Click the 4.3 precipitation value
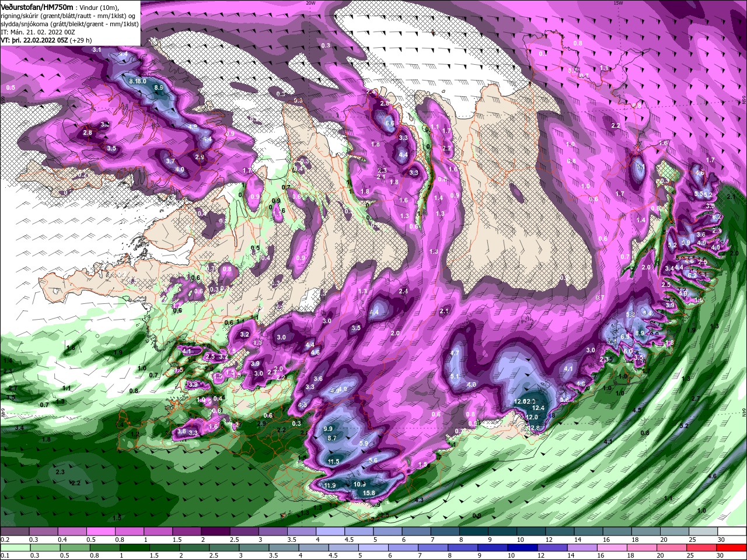Image resolution: width=747 pixels, height=560 pixels. (419, 501)
